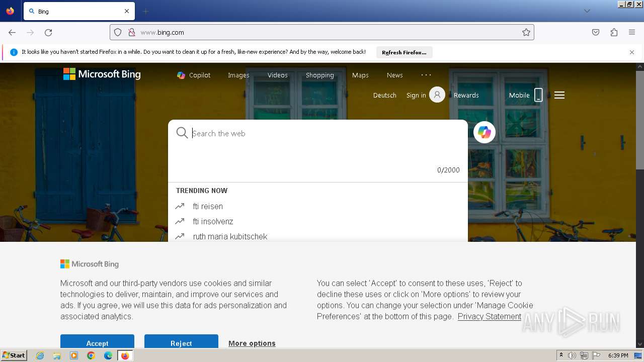
Task: Select trending search fti insolvenz
Action: (213, 221)
